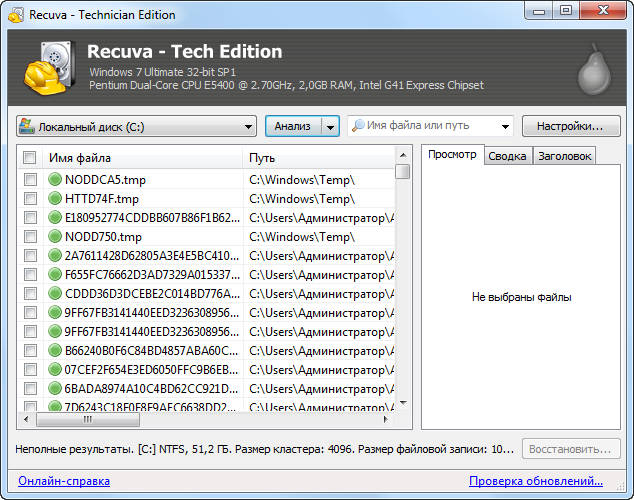Click the green status icon beside NODD750.tmp
The width and height of the screenshot is (634, 500).
[x=55, y=237]
